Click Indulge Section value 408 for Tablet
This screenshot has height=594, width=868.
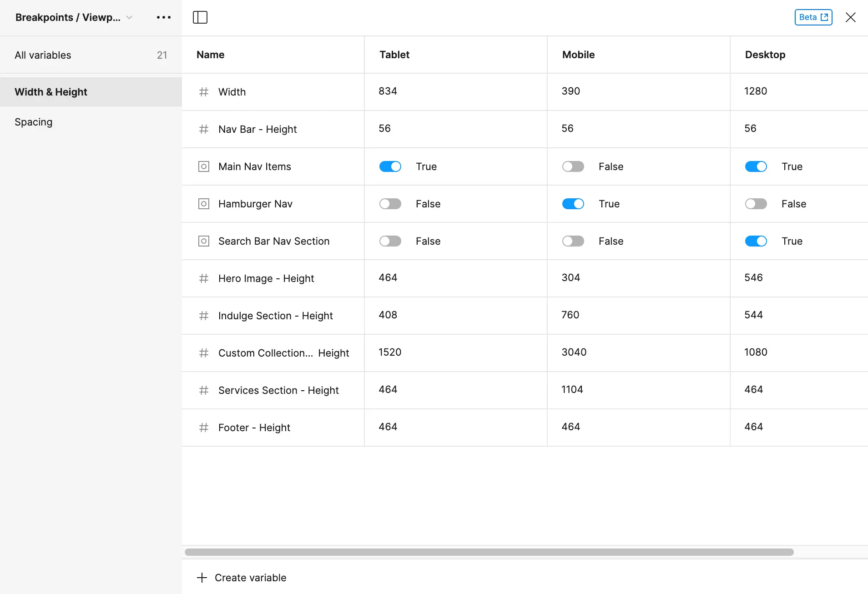(388, 315)
